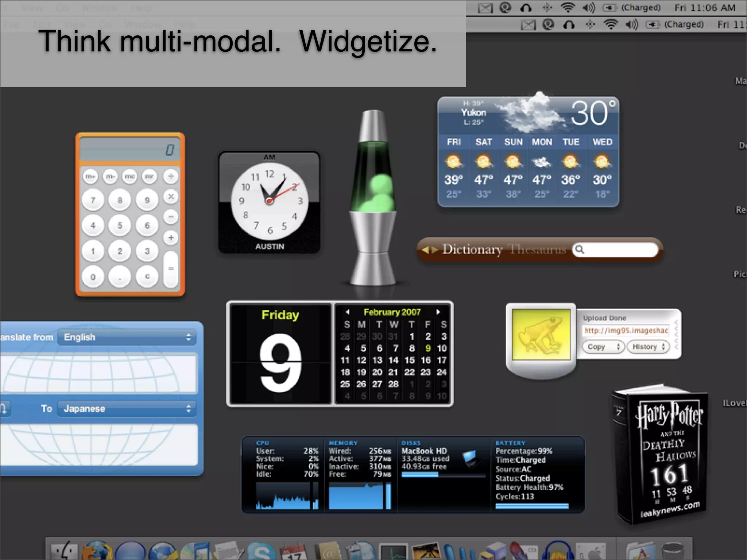Go to the previous month in the calendar widget
Viewport: 747px width, 560px height.
pos(348,312)
